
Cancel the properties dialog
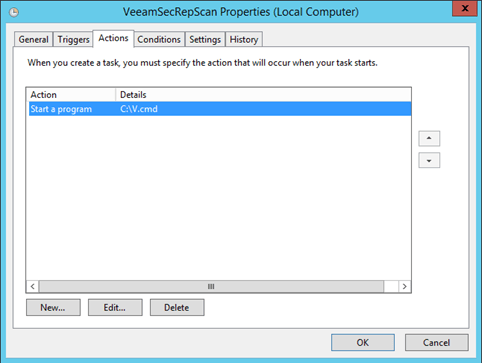(x=437, y=343)
